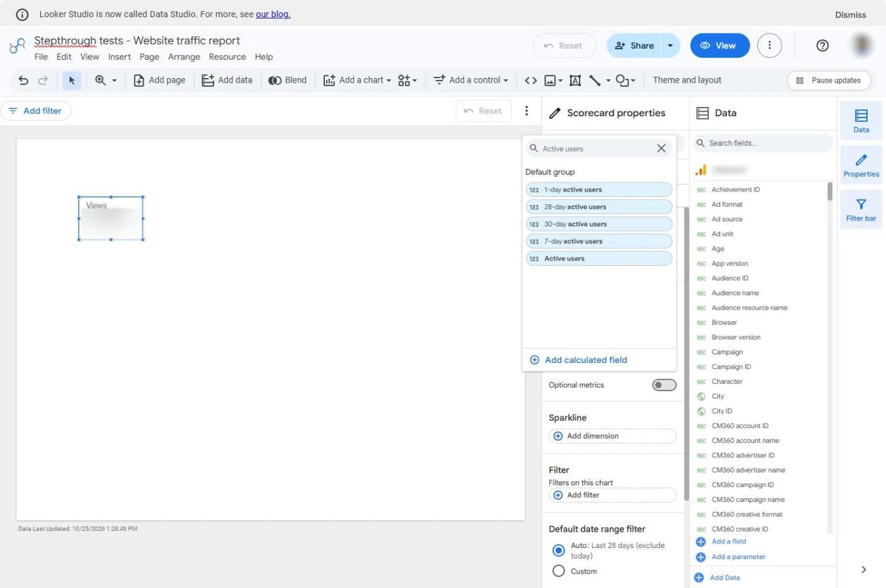Insert a text box from the toolbar

[x=575, y=80]
